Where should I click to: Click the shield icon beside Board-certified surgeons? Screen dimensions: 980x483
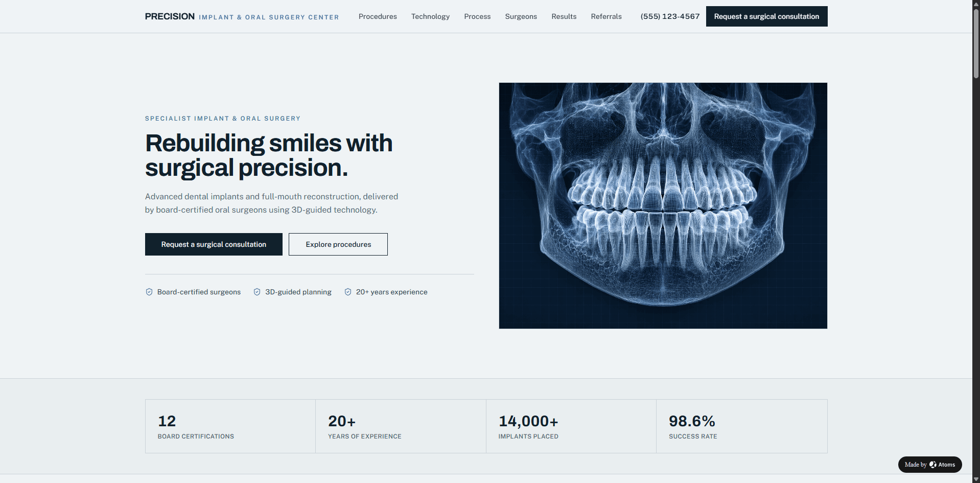(149, 292)
